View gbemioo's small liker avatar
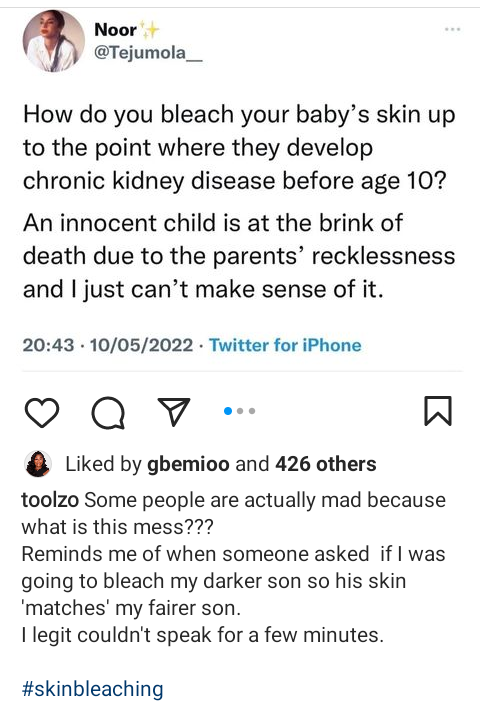Viewport: 480px width, 707px height. [38, 464]
